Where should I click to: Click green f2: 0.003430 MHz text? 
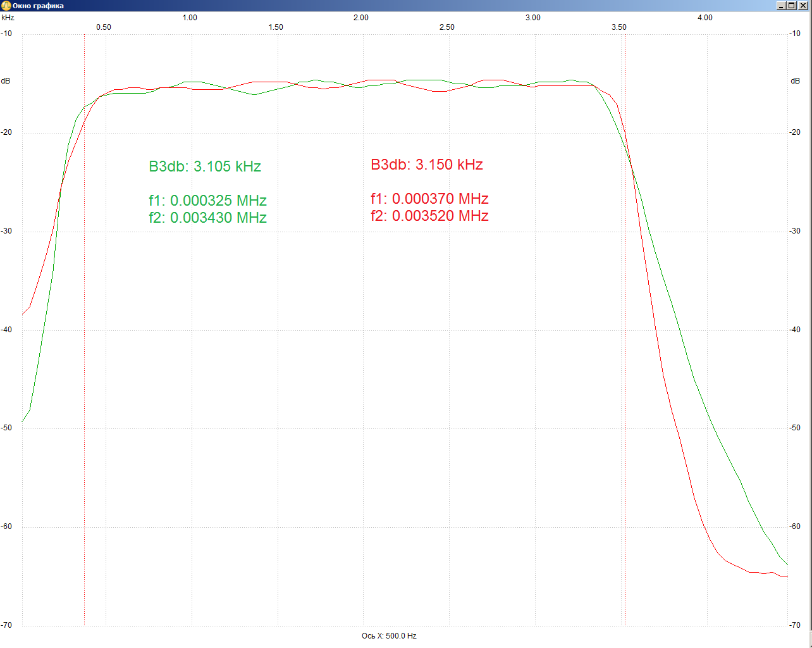(208, 218)
